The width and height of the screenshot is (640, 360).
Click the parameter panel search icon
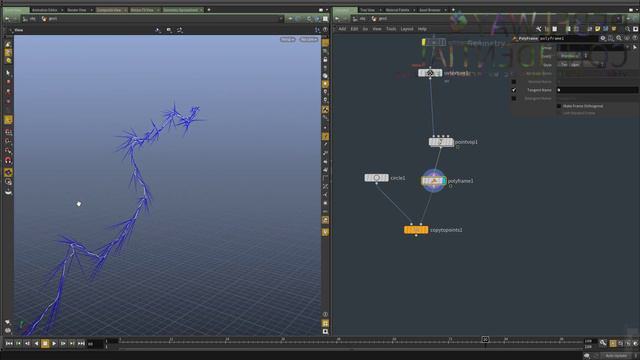[619, 38]
